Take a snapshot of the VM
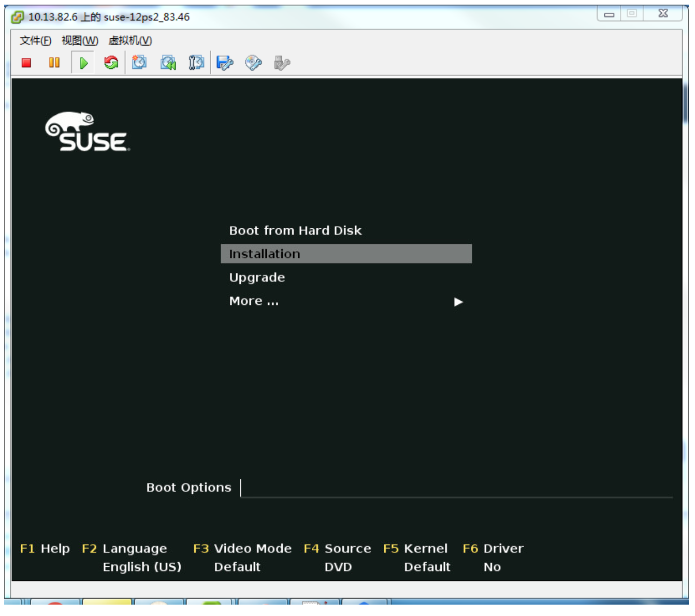 139,63
